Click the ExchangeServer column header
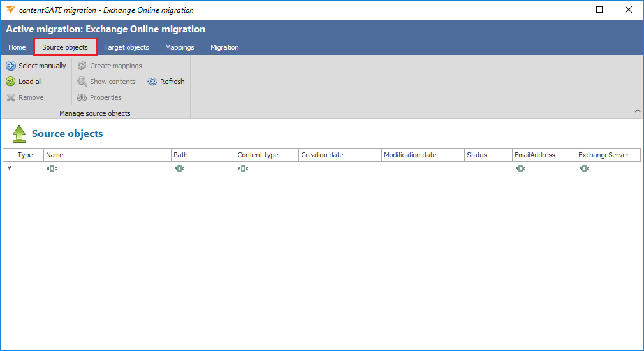This screenshot has width=644, height=351. 607,155
